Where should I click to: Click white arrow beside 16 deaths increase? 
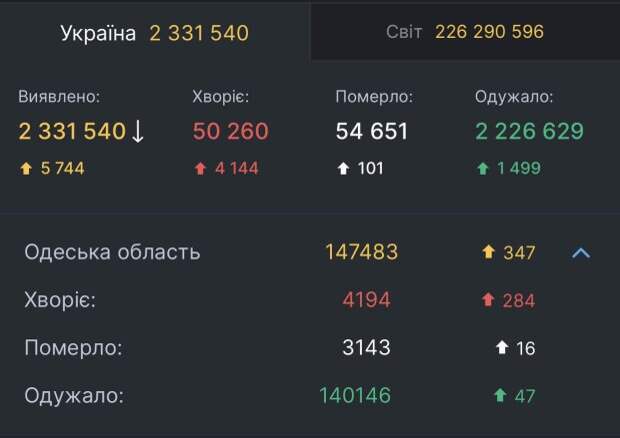click(502, 348)
